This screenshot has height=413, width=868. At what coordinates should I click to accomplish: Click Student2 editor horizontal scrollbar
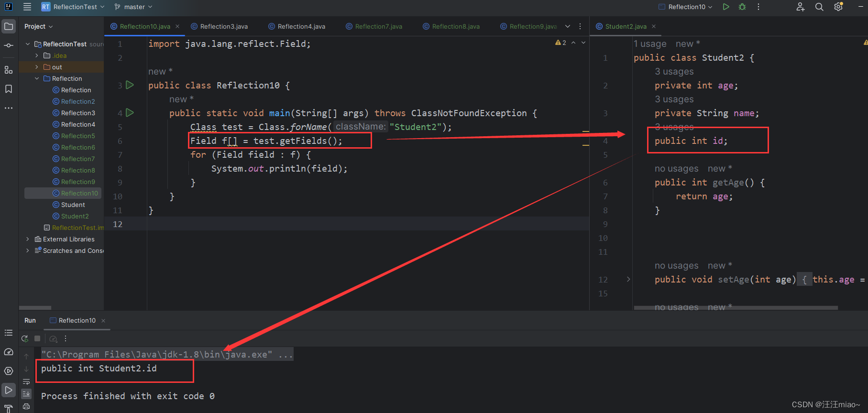click(x=736, y=308)
